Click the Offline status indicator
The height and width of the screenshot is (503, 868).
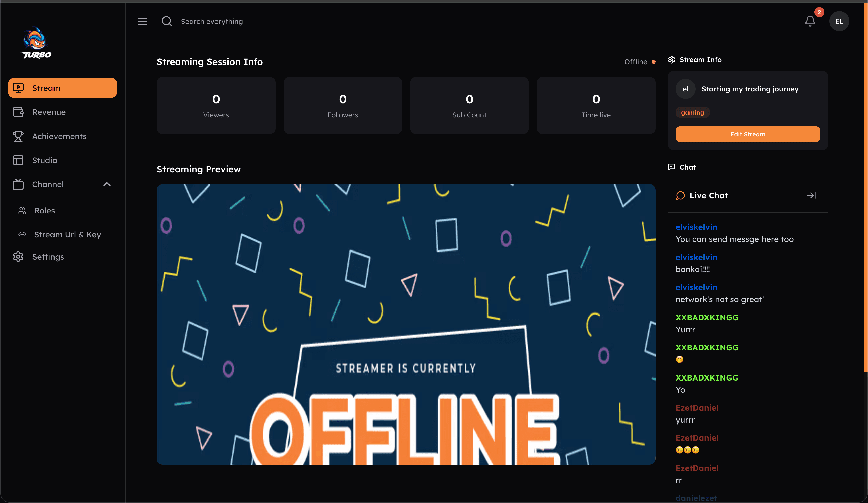(640, 62)
